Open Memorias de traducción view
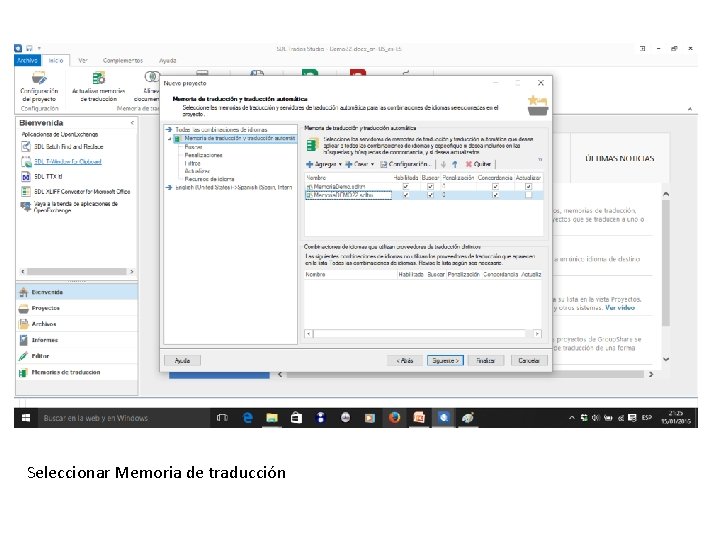This screenshot has width=720, height=540. [77, 372]
